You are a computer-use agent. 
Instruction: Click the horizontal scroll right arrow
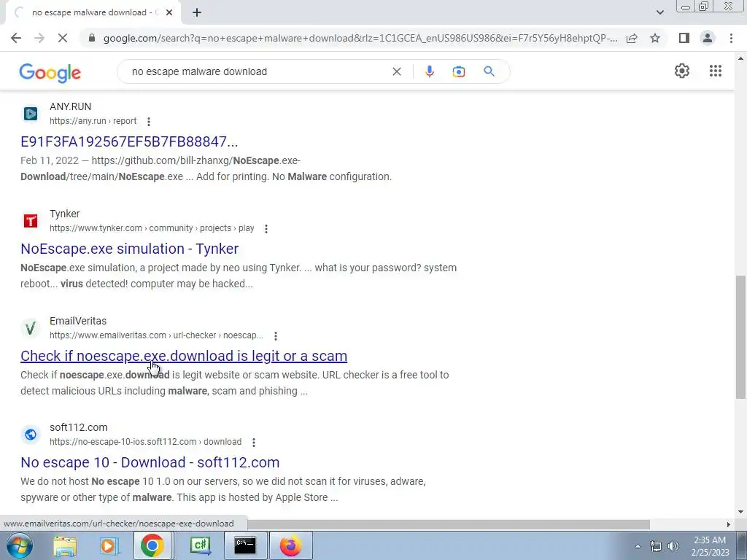728,524
